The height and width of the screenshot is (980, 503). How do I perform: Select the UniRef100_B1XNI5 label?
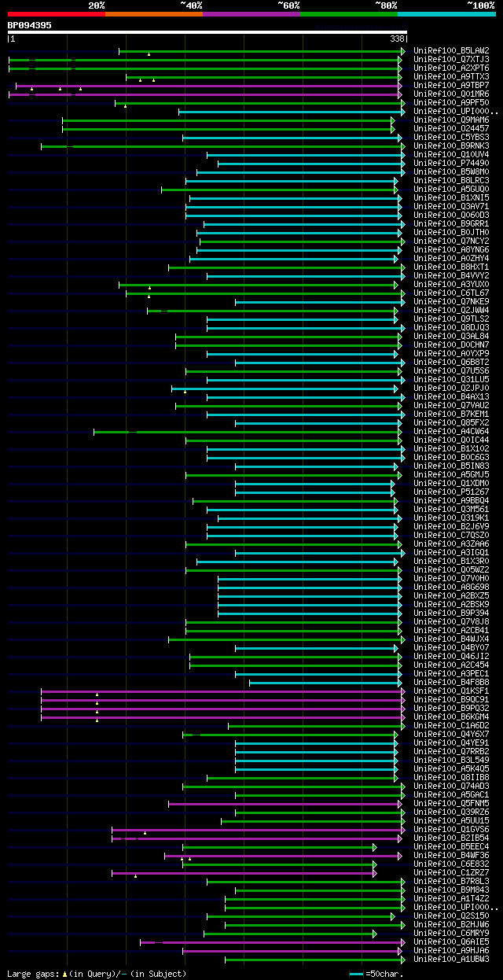click(x=451, y=198)
